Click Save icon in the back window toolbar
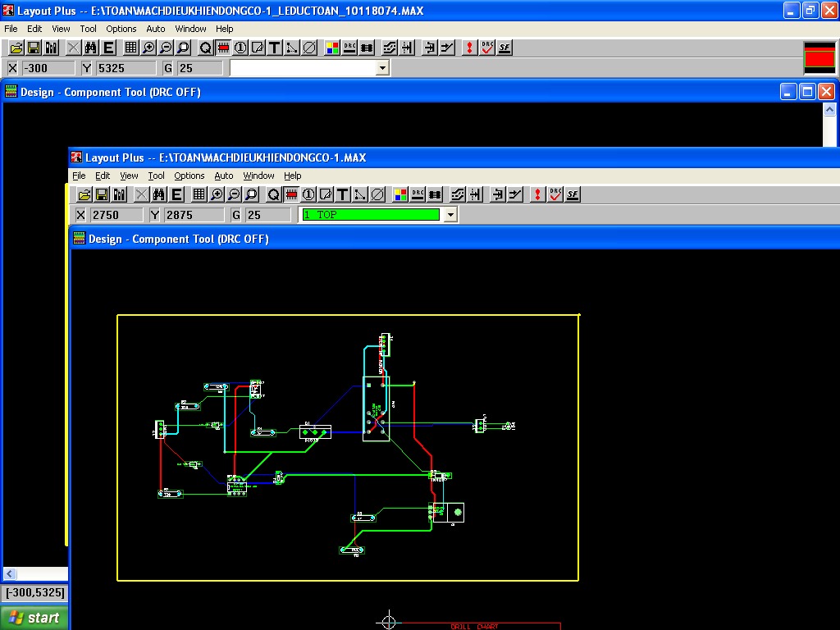The height and width of the screenshot is (630, 840). (x=34, y=48)
